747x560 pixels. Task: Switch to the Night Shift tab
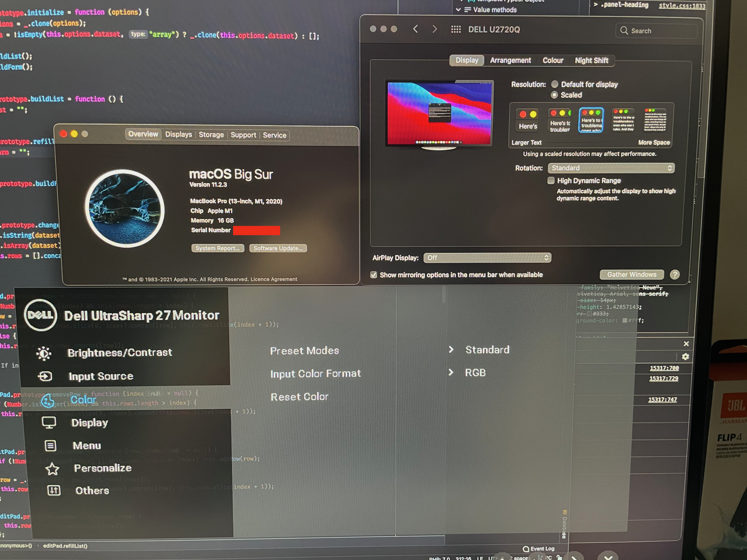pyautogui.click(x=592, y=60)
